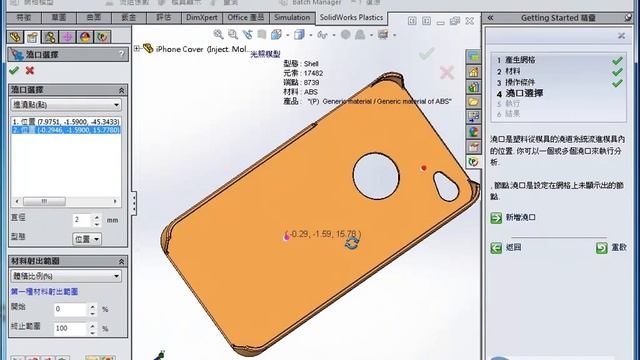
Task: Decrease diameter with down spinner arrow
Action: pos(97,224)
